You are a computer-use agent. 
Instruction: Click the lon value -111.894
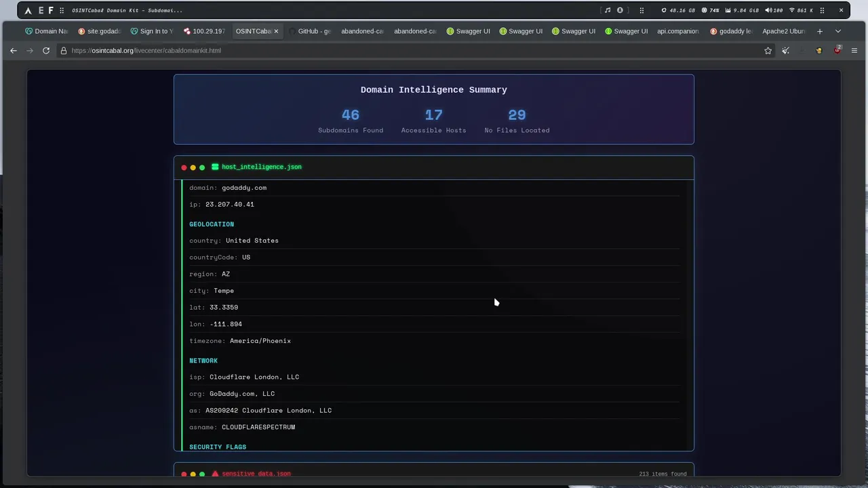coord(226,324)
